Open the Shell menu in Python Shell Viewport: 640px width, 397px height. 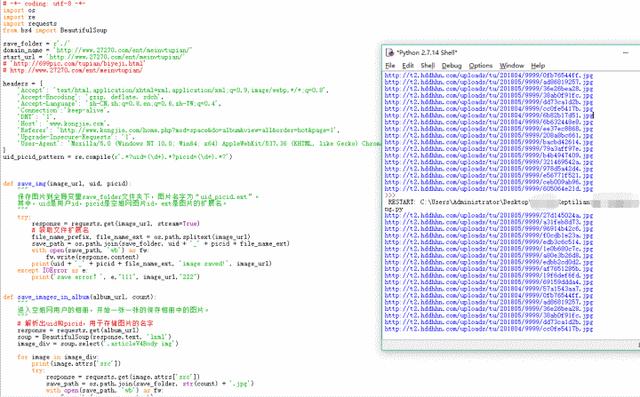click(x=427, y=66)
